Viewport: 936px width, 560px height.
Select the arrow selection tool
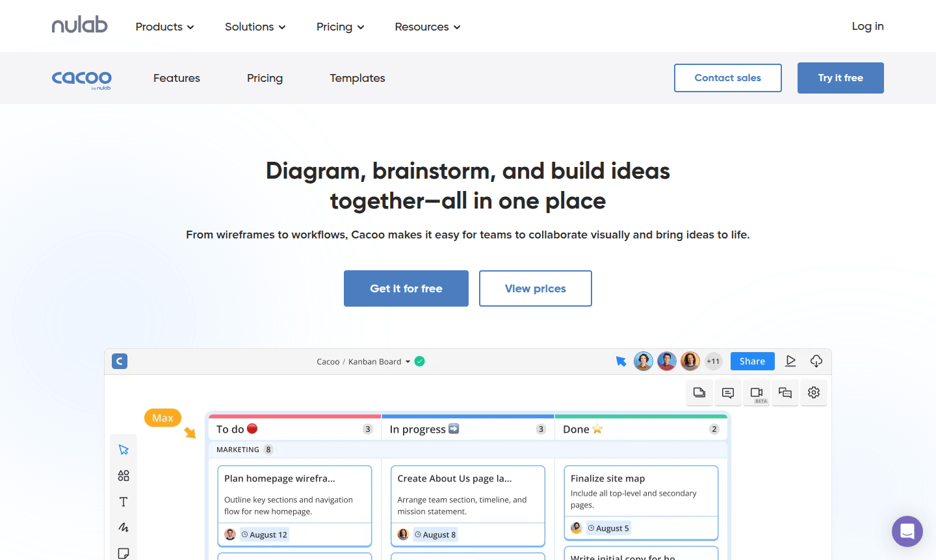(x=123, y=449)
